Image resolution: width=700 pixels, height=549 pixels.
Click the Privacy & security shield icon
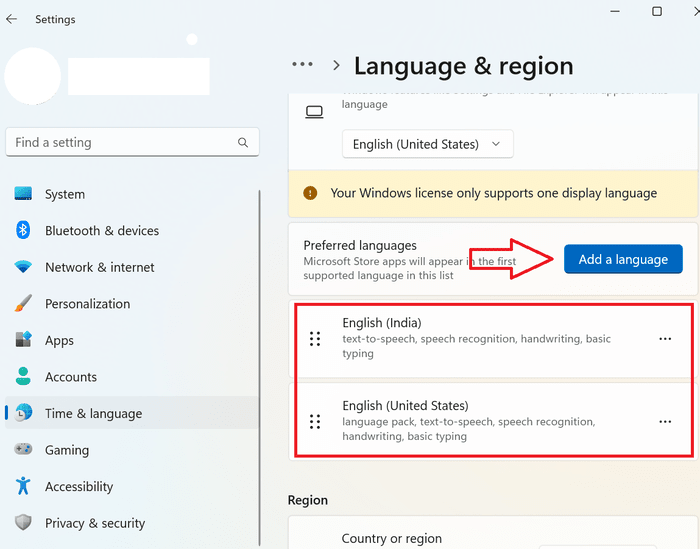pyautogui.click(x=23, y=522)
